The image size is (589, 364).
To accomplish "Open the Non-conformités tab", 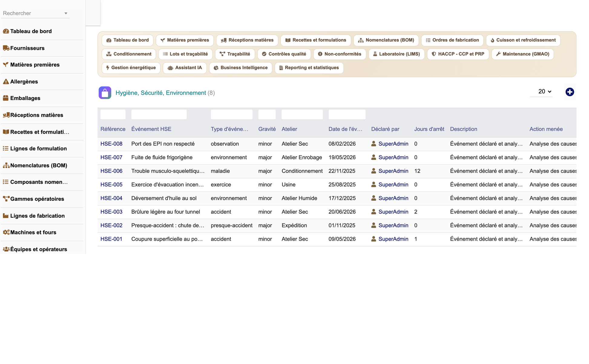I will tap(340, 54).
